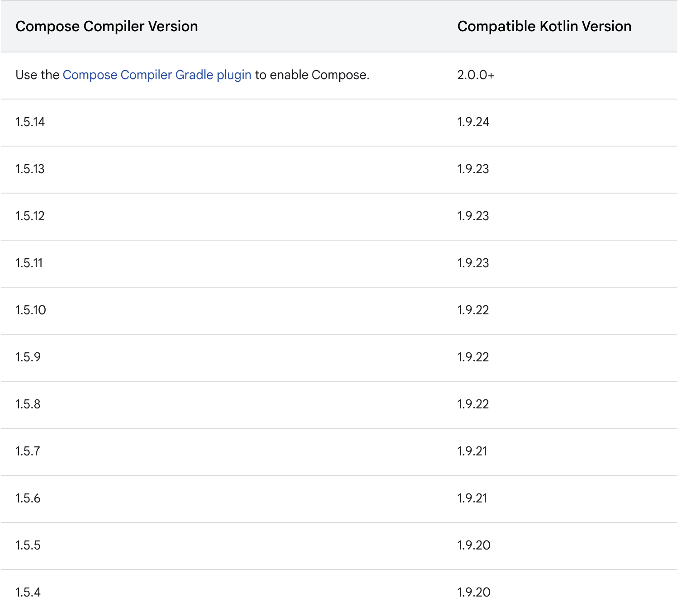Select Kotlin 1.9.20 in the 1.5.5 row
The width and height of the screenshot is (681, 616).
(474, 545)
